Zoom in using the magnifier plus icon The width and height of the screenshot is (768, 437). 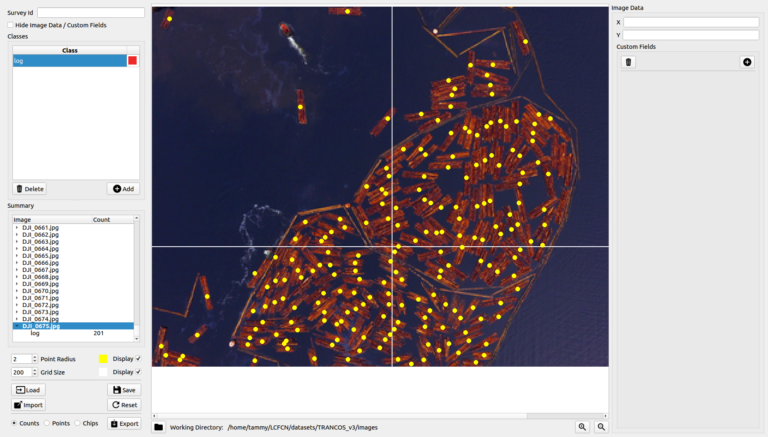582,427
